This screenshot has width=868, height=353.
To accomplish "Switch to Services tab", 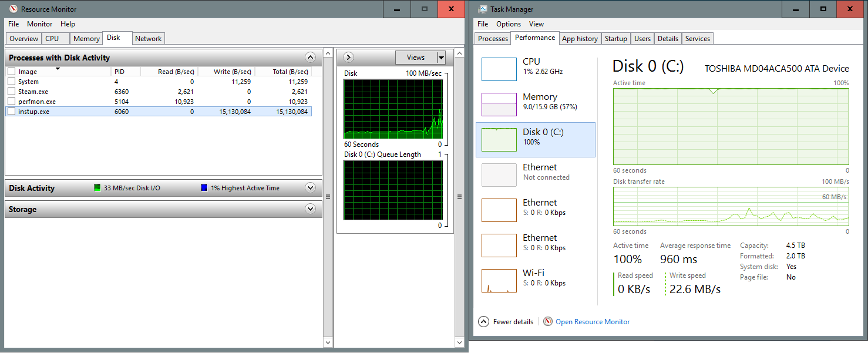I will 698,39.
